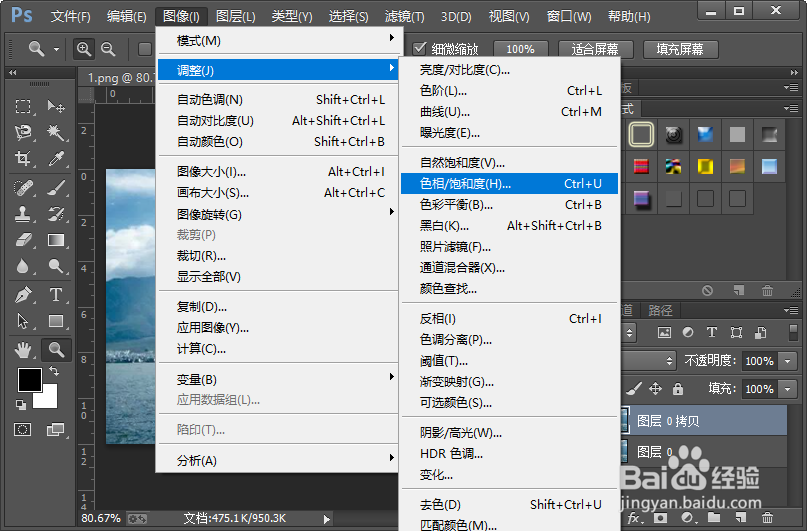Toggle the checkbox left of the 图像 menu
The height and width of the screenshot is (531, 807).
pos(145,49)
